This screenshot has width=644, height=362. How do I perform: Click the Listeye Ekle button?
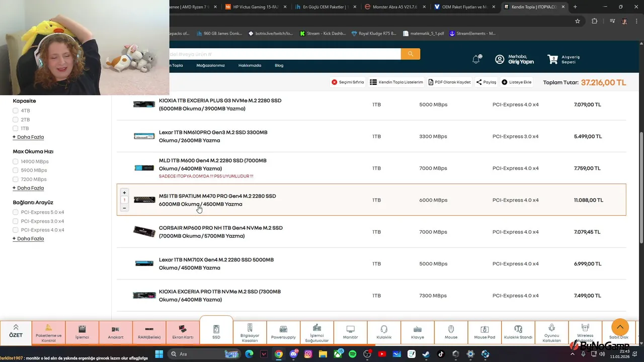517,82
